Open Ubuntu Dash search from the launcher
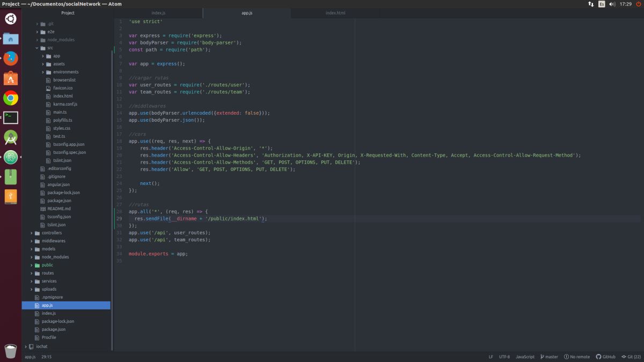Screen dimensions: 644x362 10,19
